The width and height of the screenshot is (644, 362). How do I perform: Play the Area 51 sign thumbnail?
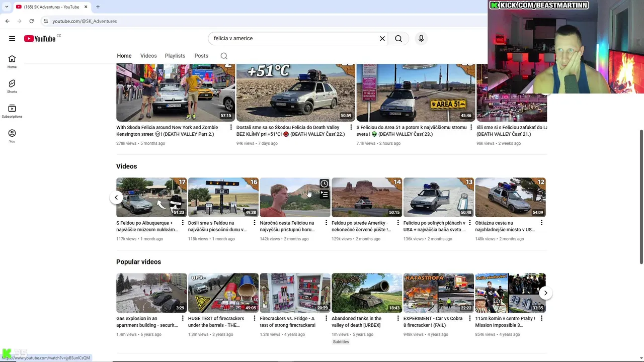(x=416, y=93)
